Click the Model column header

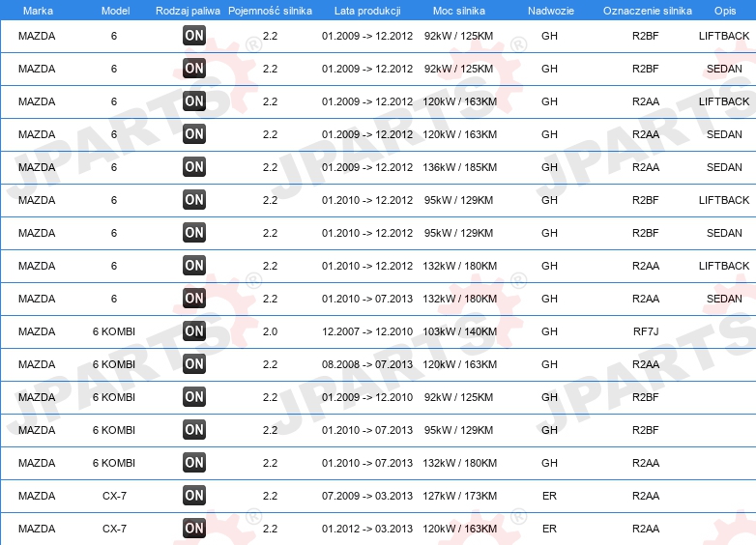(x=115, y=11)
